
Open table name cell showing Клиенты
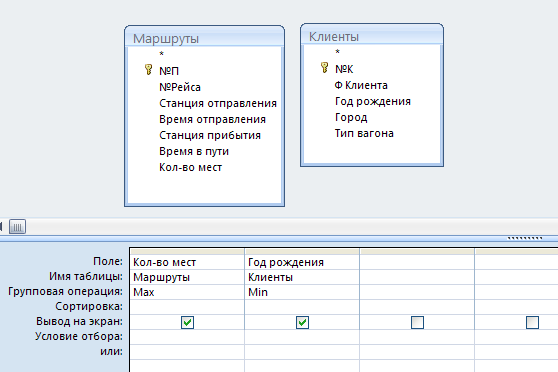tap(302, 277)
